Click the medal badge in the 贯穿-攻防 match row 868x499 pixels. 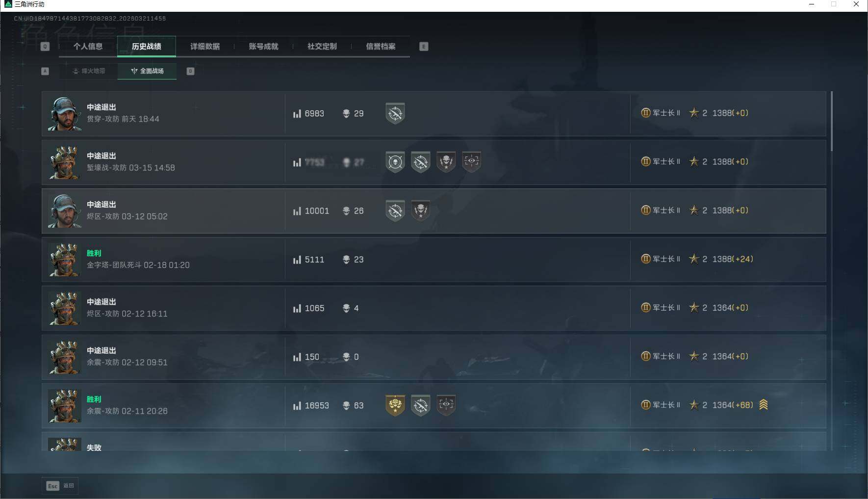click(x=395, y=113)
